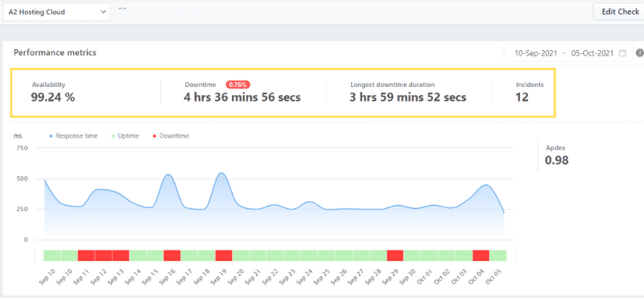Select the red Sep 29 status block
Image resolution: width=644 pixels, height=298 pixels.
395,255
